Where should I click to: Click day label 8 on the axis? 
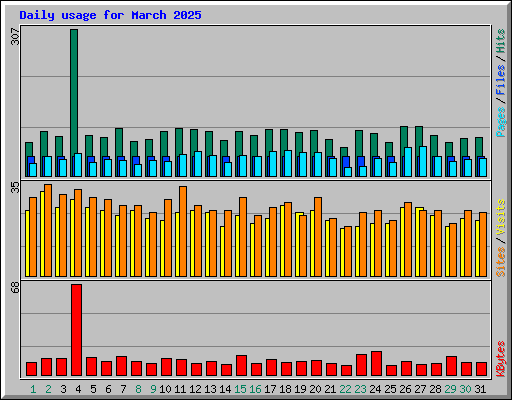tap(138, 389)
